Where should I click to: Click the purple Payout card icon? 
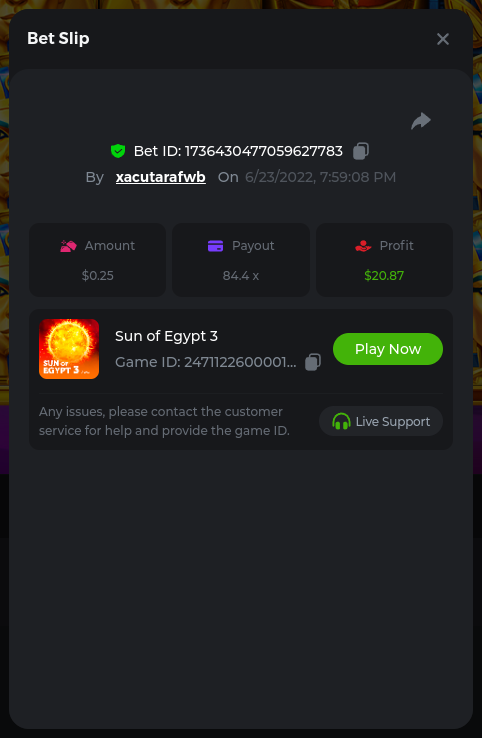click(x=216, y=246)
